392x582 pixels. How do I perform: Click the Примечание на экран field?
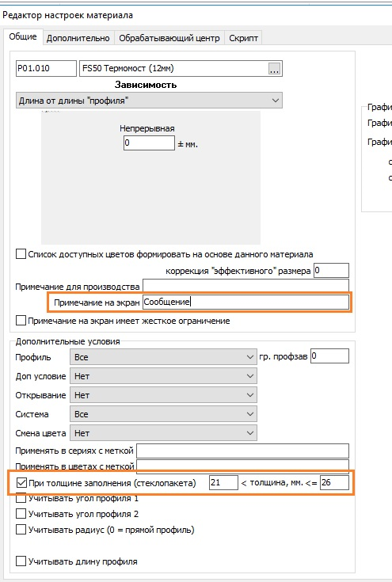tap(245, 302)
